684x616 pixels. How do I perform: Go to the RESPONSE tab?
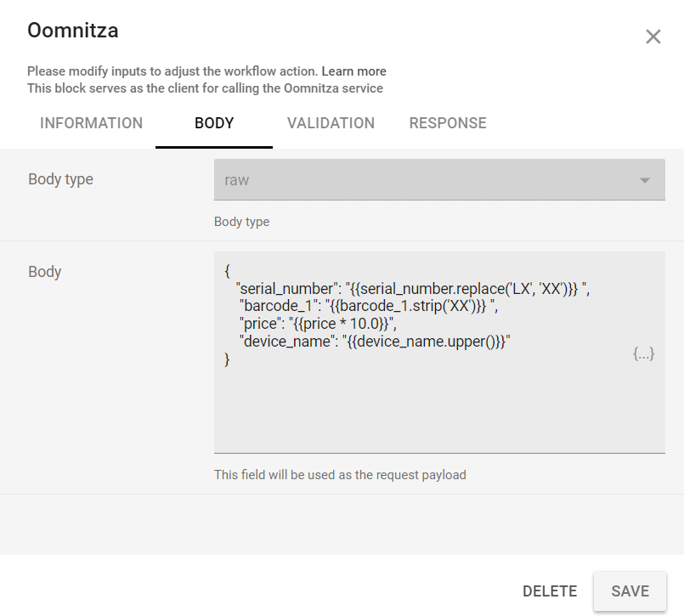pos(448,123)
